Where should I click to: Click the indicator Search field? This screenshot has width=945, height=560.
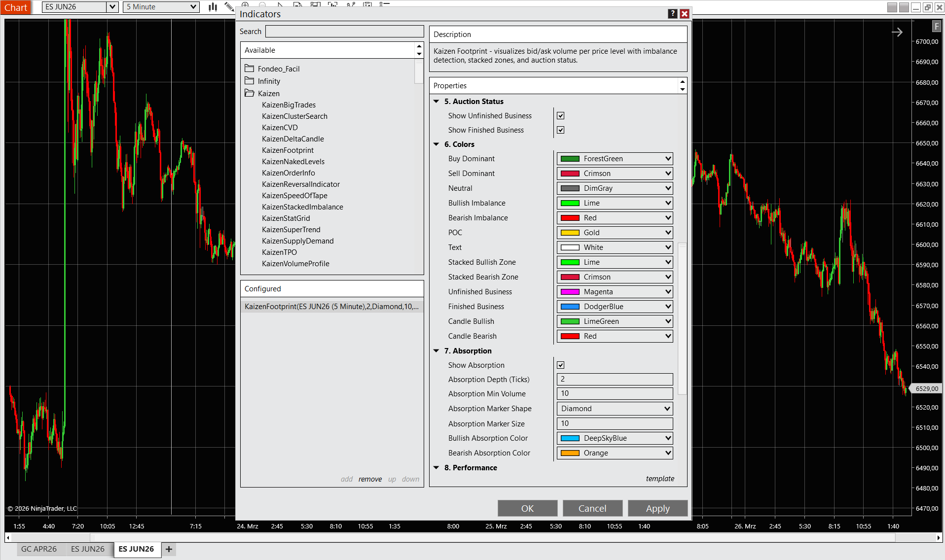(x=344, y=32)
